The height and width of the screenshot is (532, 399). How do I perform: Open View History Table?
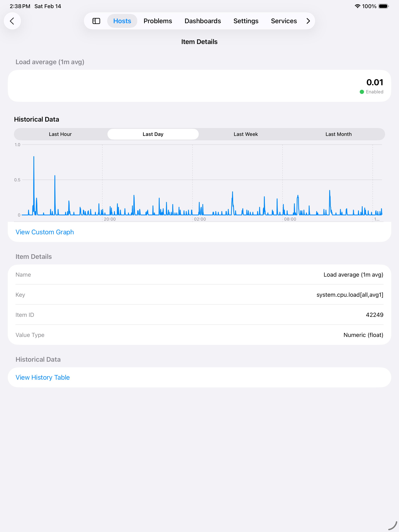click(43, 377)
